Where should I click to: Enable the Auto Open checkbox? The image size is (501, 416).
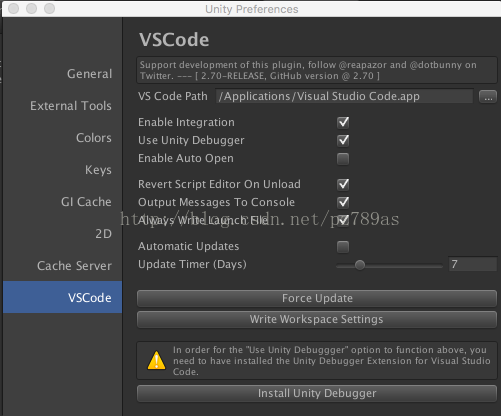pyautogui.click(x=343, y=159)
